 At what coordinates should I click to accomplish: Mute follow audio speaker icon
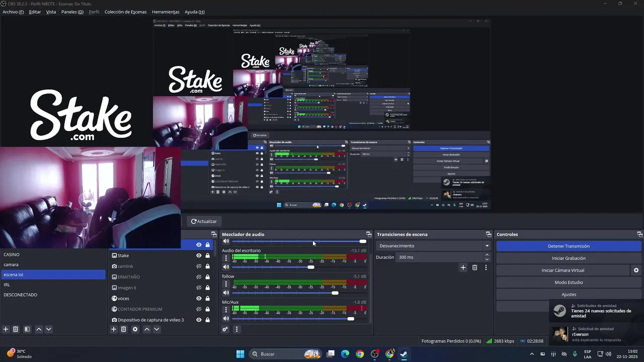226,293
